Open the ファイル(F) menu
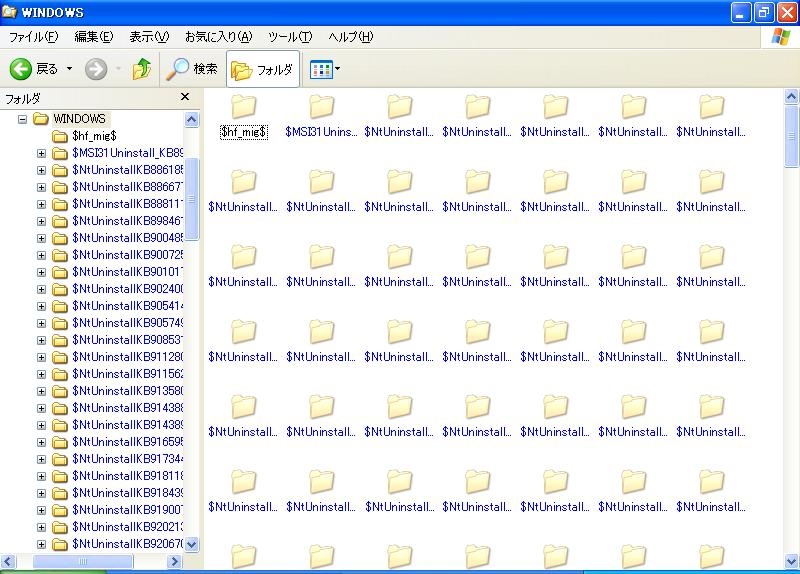800x574 pixels. click(34, 37)
